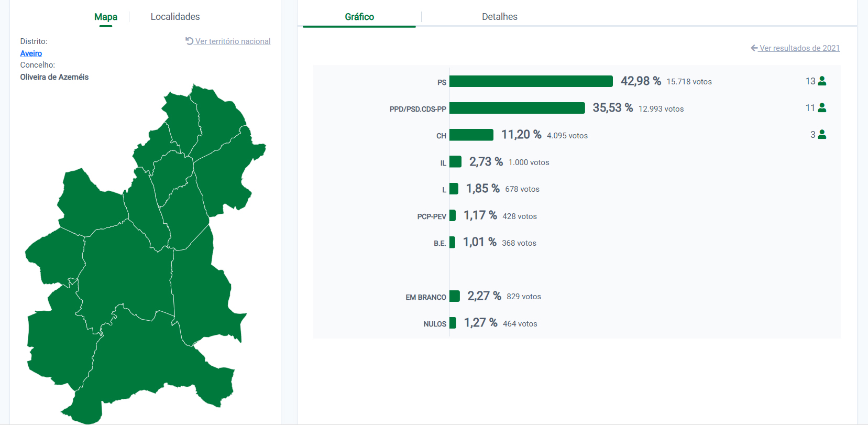
Task: Click the PCP-PEV party label
Action: [x=432, y=216]
